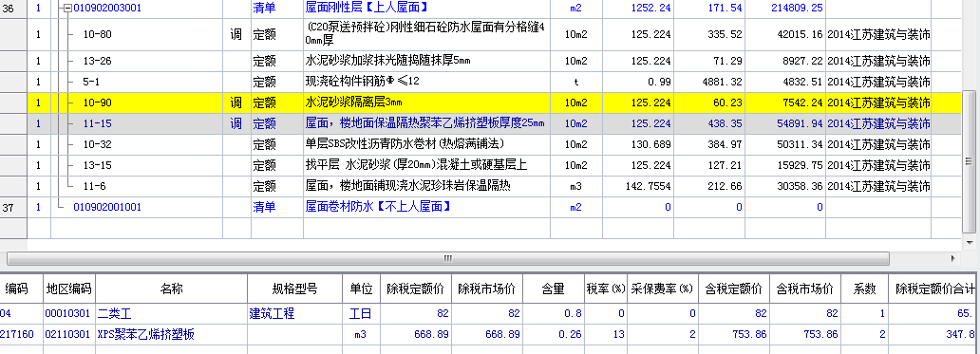
Task: Click the 地区编码 column header
Action: (68, 289)
